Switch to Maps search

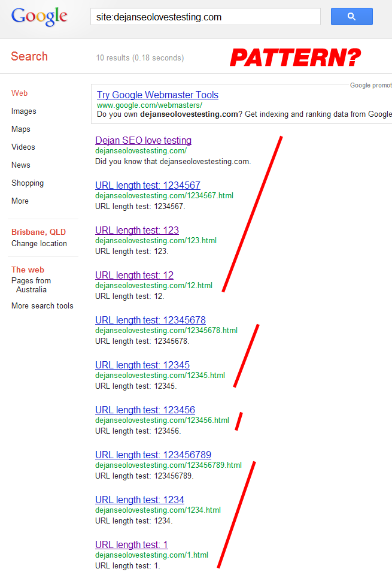[20, 129]
